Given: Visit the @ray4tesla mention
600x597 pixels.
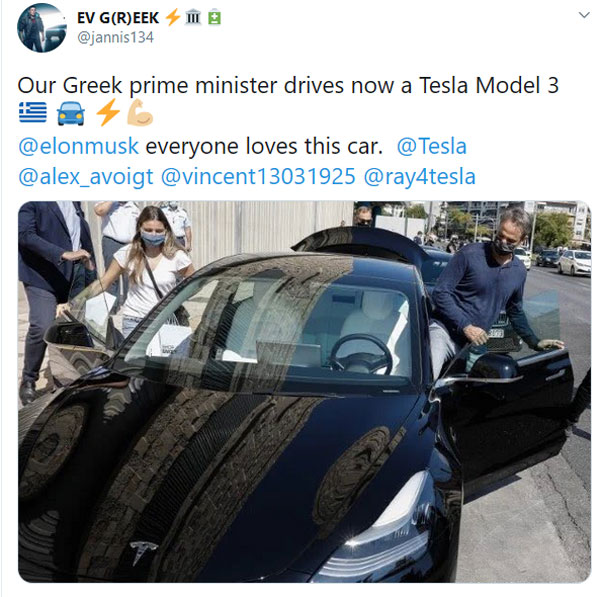Looking at the screenshot, I should coord(419,177).
